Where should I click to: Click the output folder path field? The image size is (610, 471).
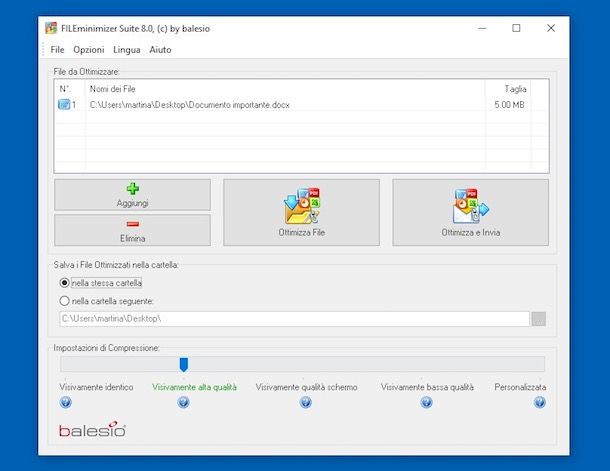[294, 319]
